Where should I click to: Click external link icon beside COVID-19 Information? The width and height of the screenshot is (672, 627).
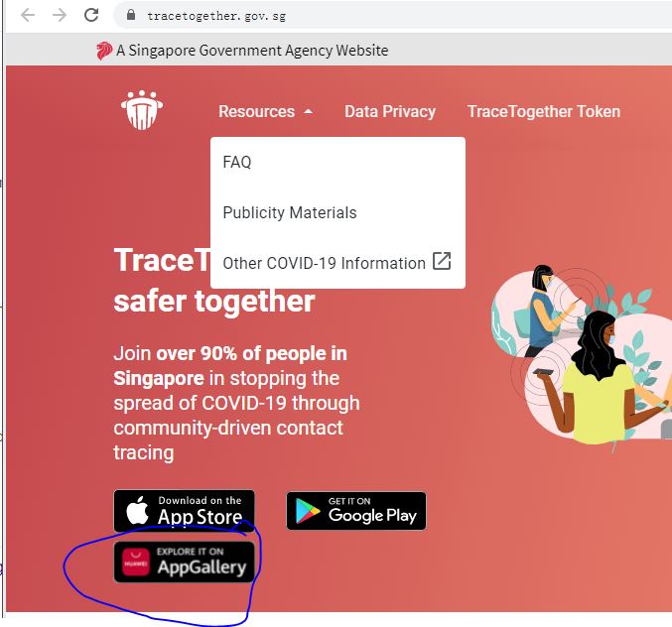click(x=442, y=261)
